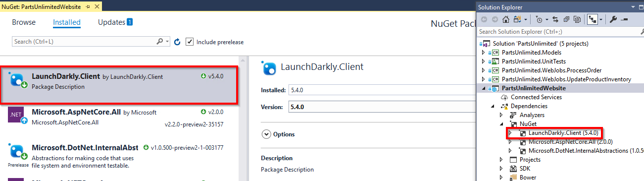Click the package list vertical scrollbar
This screenshot has width=644, height=181.
coord(243,118)
